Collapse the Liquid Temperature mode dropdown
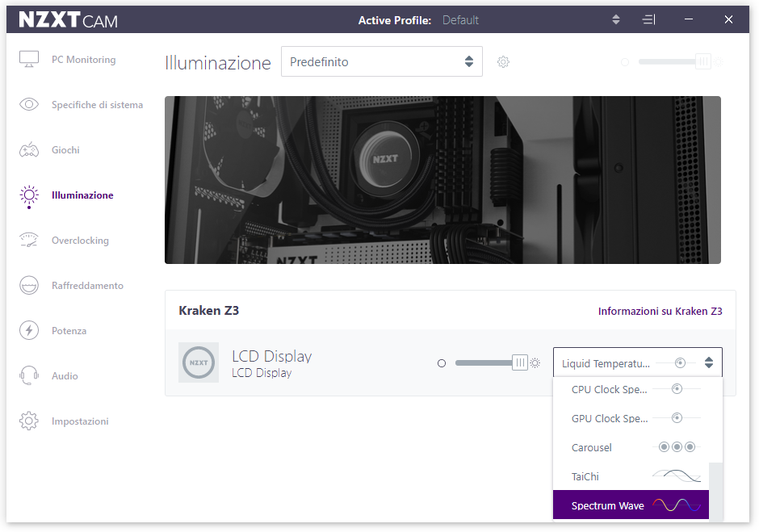759x532 pixels. [638, 362]
